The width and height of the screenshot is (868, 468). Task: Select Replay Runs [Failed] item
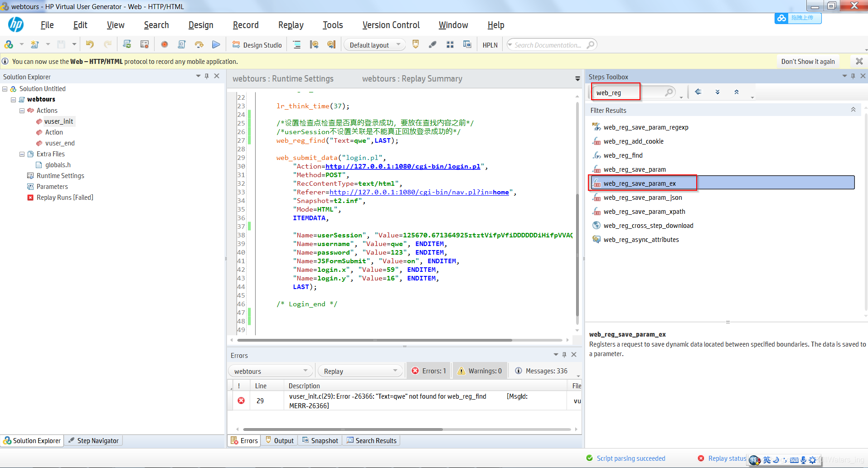65,198
